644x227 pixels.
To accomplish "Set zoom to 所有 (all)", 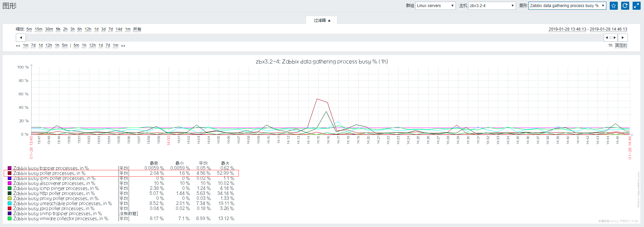I will point(137,29).
